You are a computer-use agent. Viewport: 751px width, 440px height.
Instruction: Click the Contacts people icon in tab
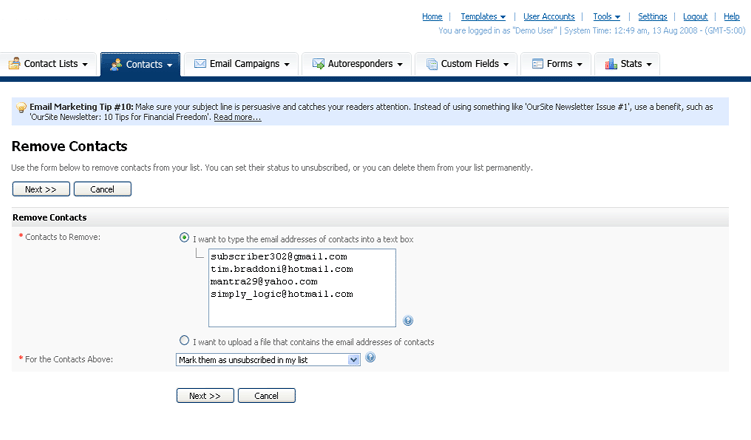click(x=115, y=65)
